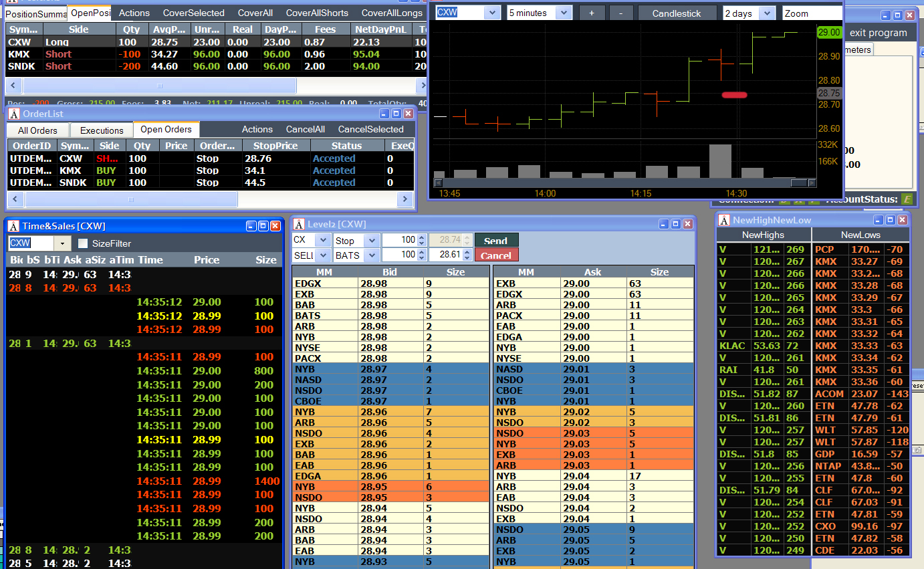Enable the SizeFilter checkbox
Viewport: 924px width, 569px height.
click(x=83, y=243)
